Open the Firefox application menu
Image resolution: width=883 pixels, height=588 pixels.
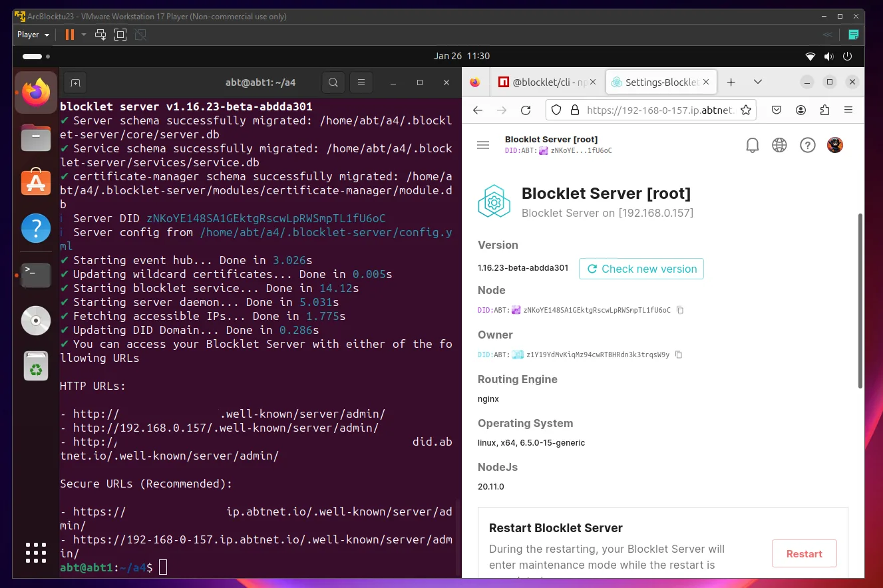[848, 110]
